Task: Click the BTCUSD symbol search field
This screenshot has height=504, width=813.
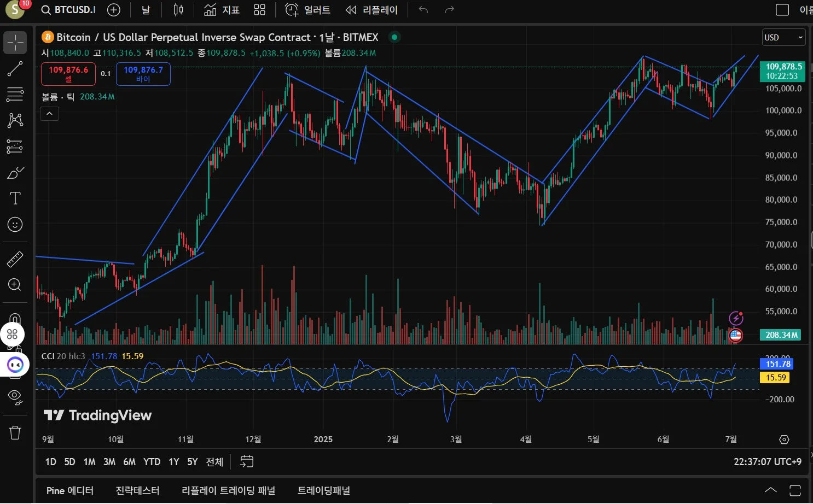Action: point(69,10)
